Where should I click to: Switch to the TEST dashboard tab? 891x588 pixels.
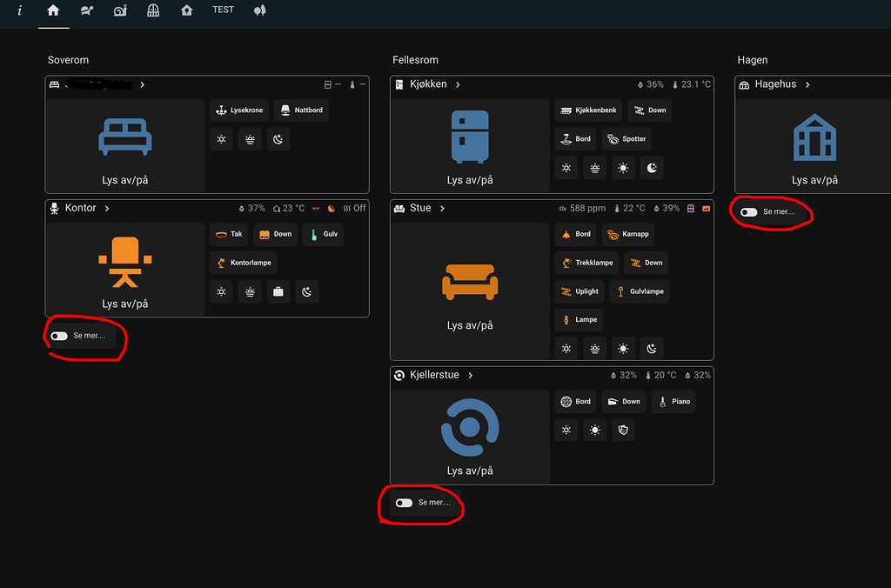point(223,10)
